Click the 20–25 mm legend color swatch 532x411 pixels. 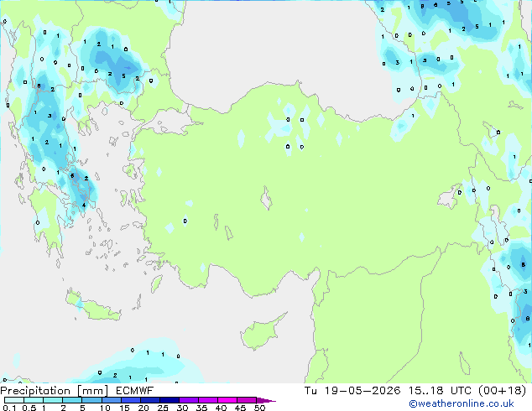(149, 400)
